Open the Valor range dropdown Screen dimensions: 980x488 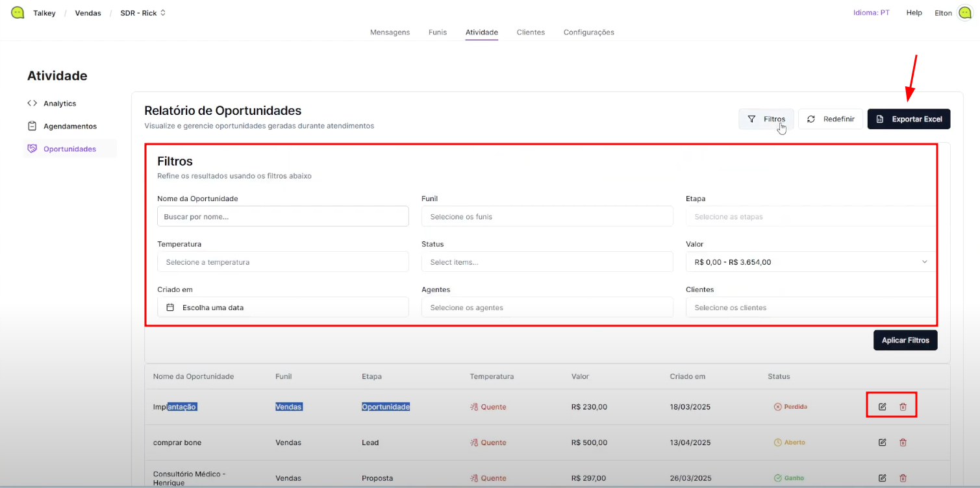click(x=810, y=262)
